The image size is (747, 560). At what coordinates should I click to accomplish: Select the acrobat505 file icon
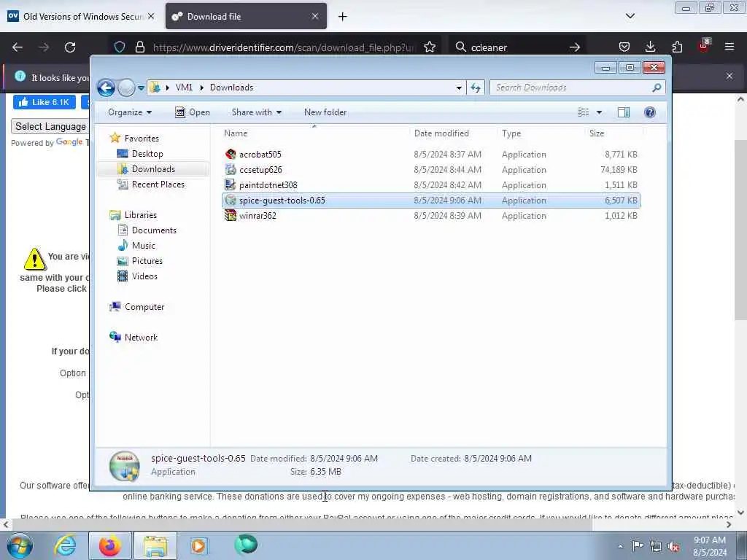pyautogui.click(x=231, y=155)
